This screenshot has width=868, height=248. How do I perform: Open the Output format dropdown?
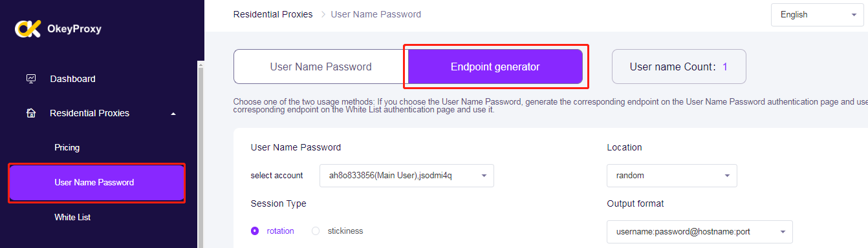click(700, 231)
